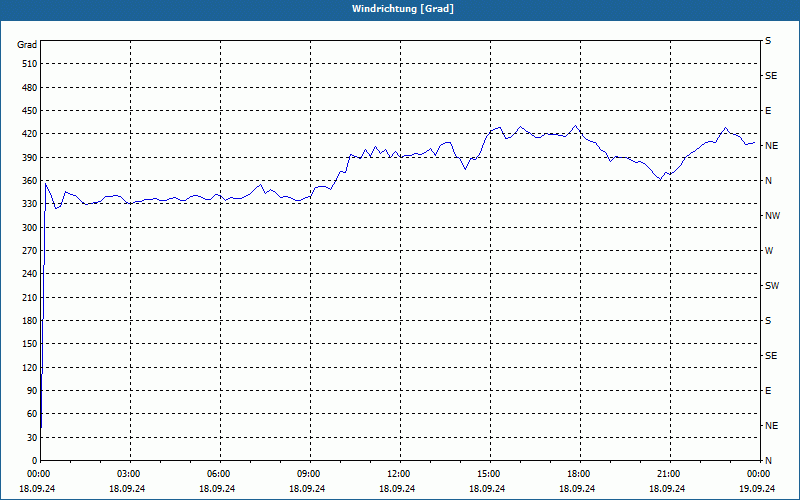Viewport: 800px width, 500px height.
Task: Pick the '300' y-axis label
Action: tap(30, 228)
